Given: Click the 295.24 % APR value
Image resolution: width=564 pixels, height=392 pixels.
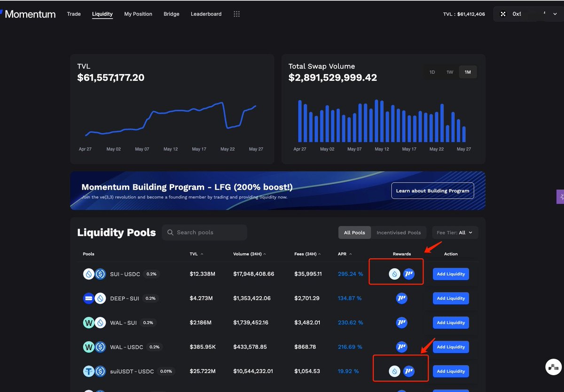Looking at the screenshot, I should pyautogui.click(x=351, y=274).
